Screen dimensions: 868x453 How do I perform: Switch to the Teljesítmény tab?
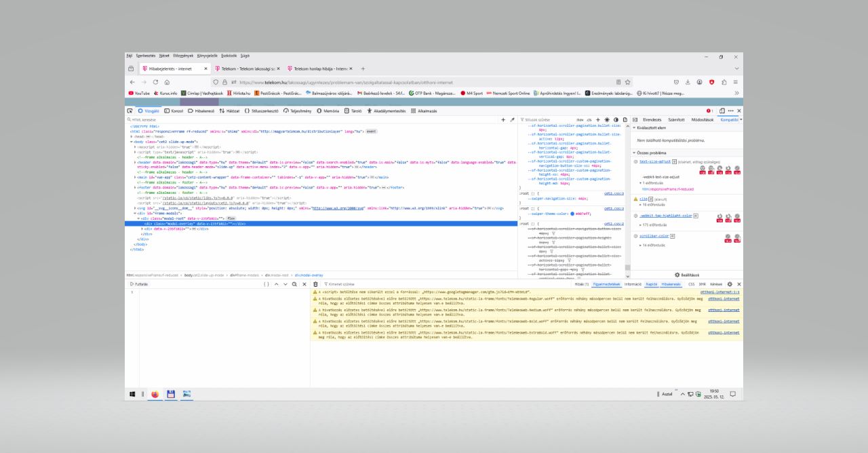coord(298,111)
